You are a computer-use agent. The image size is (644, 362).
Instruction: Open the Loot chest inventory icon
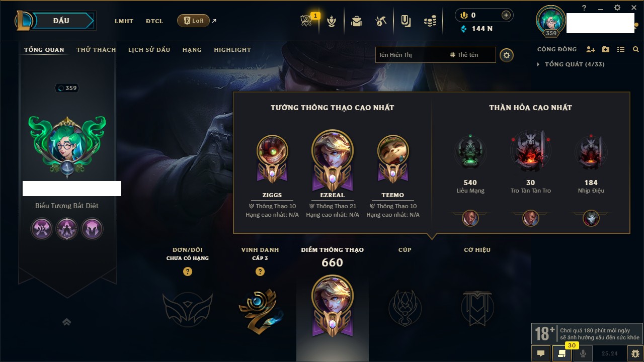[357, 21]
